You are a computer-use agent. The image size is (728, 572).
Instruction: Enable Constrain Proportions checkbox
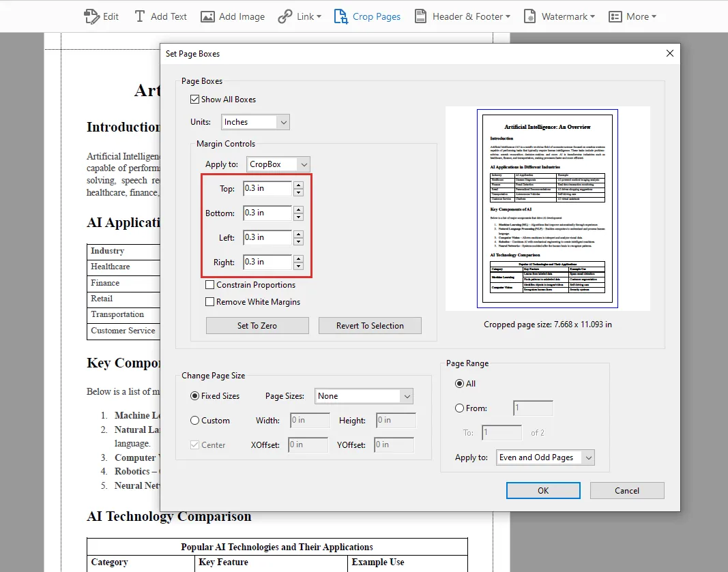(x=210, y=285)
